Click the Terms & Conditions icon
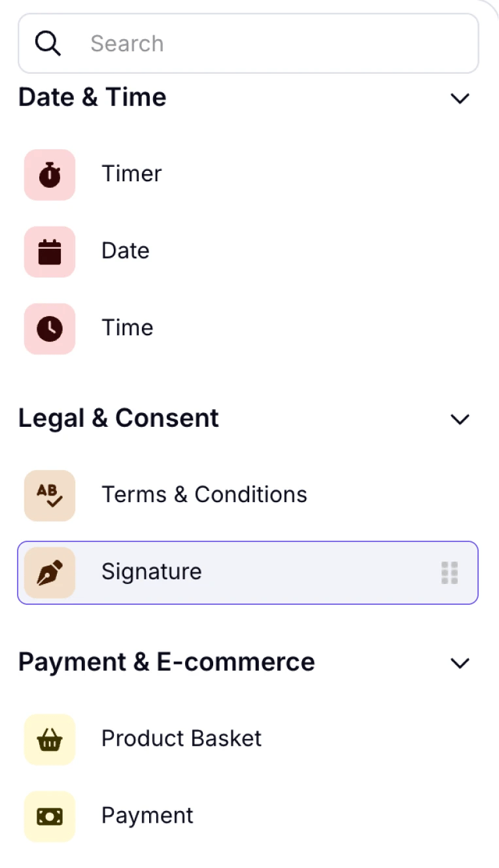 pos(49,496)
